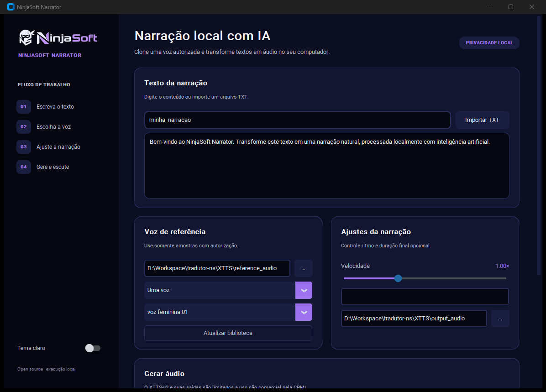Click the reference_audio path field
This screenshot has width=546, height=392.
pos(217,268)
